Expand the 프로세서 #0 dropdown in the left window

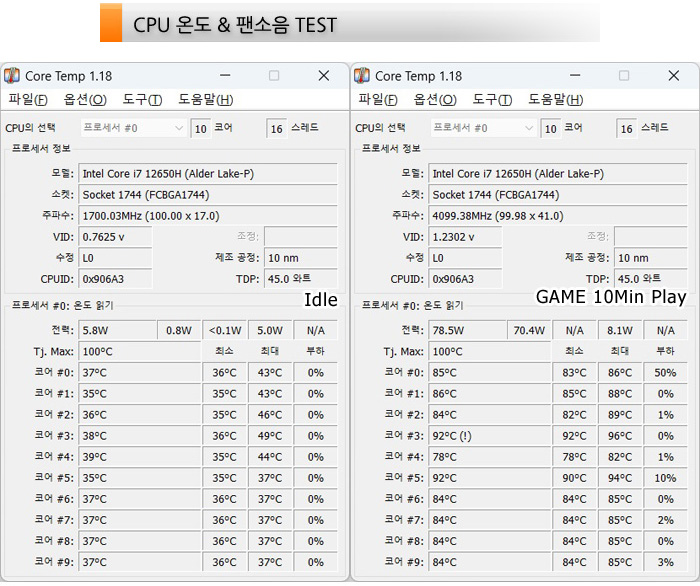click(x=179, y=128)
